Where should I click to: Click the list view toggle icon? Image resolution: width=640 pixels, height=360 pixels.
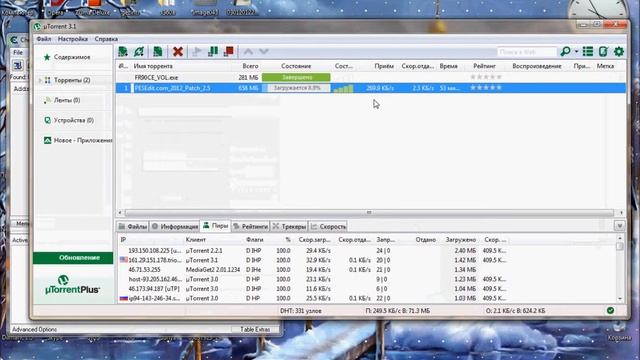[588, 51]
